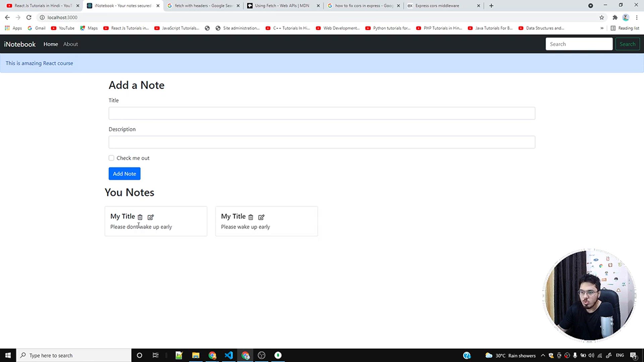Edit the 'Please dont wake up early' note

pyautogui.click(x=151, y=217)
